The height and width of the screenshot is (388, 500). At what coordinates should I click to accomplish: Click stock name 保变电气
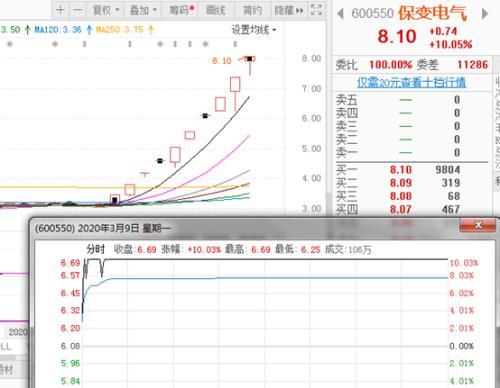click(x=432, y=13)
